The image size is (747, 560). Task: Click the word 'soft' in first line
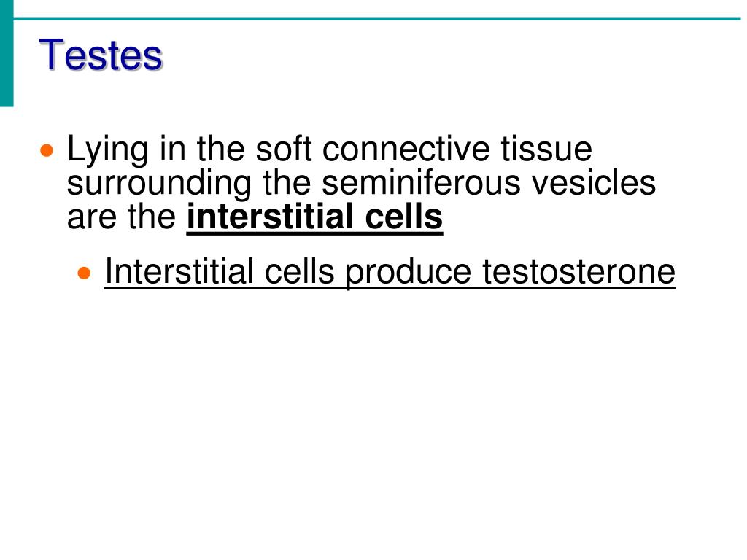click(x=284, y=149)
